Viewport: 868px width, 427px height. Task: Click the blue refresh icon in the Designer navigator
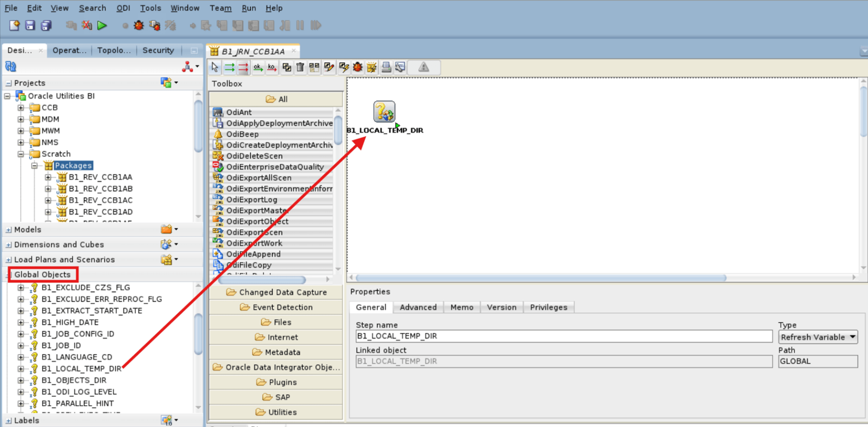click(10, 67)
